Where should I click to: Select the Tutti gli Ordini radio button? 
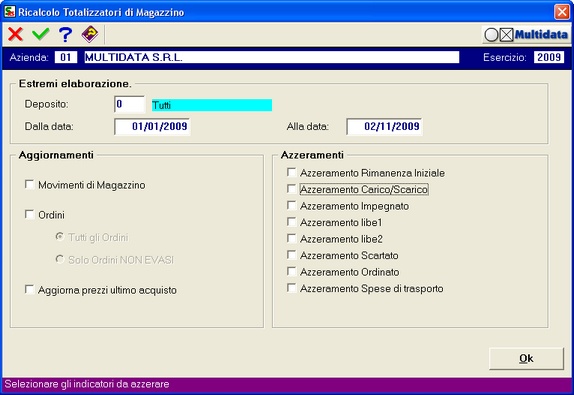[x=59, y=236]
